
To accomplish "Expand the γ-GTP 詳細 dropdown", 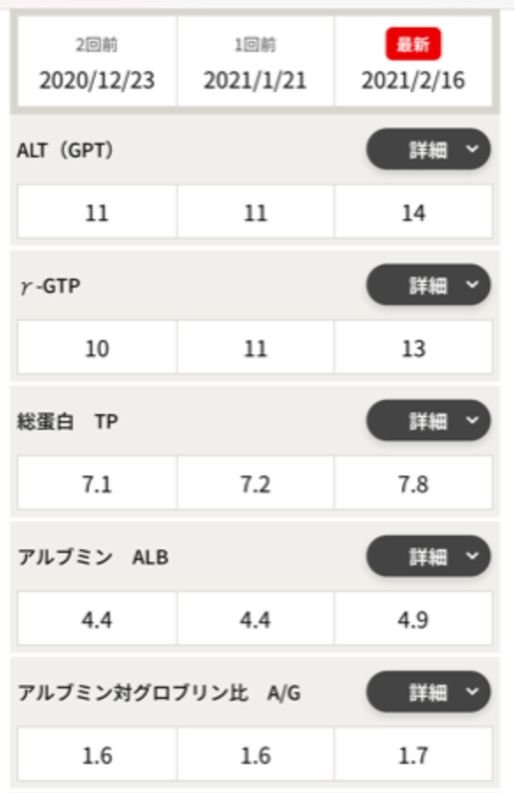I will click(428, 285).
